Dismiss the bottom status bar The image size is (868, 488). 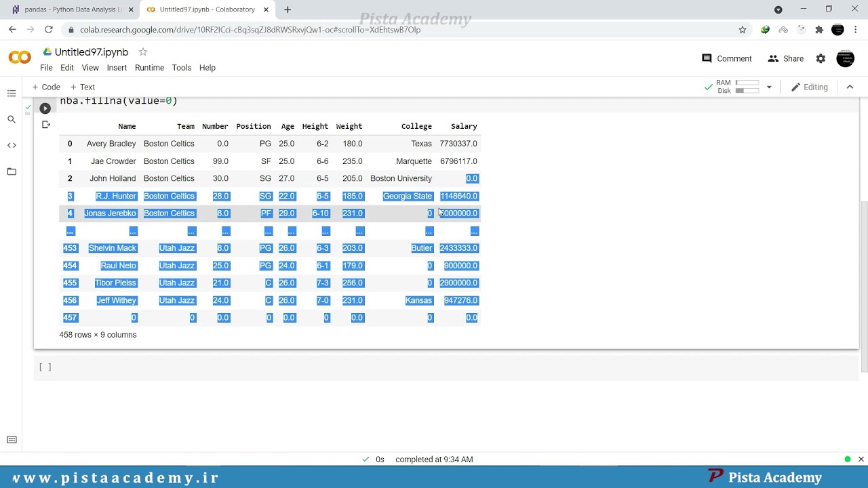[861, 460]
